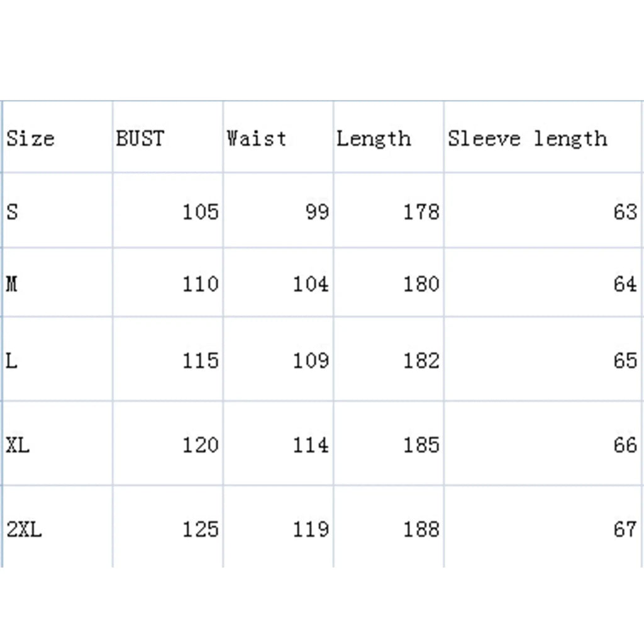Select the bust value 125

coord(201,530)
